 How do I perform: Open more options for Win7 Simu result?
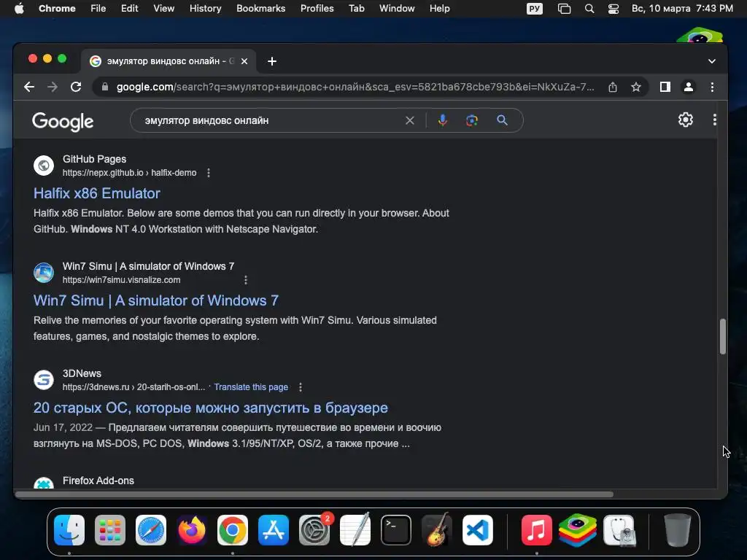coord(246,280)
